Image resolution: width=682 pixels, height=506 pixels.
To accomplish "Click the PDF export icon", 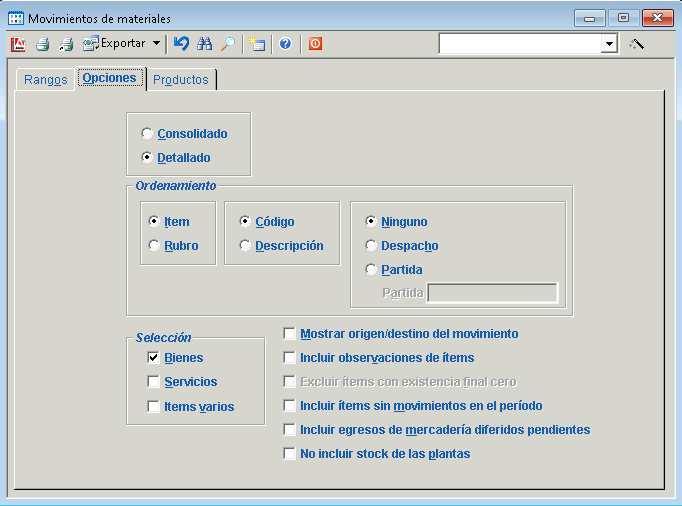I will 18,44.
